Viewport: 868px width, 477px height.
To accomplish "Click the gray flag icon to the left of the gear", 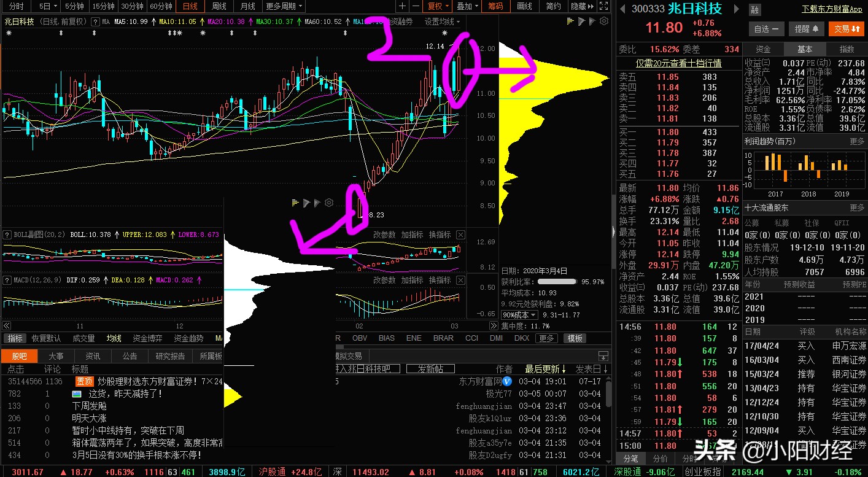I will [592, 21].
